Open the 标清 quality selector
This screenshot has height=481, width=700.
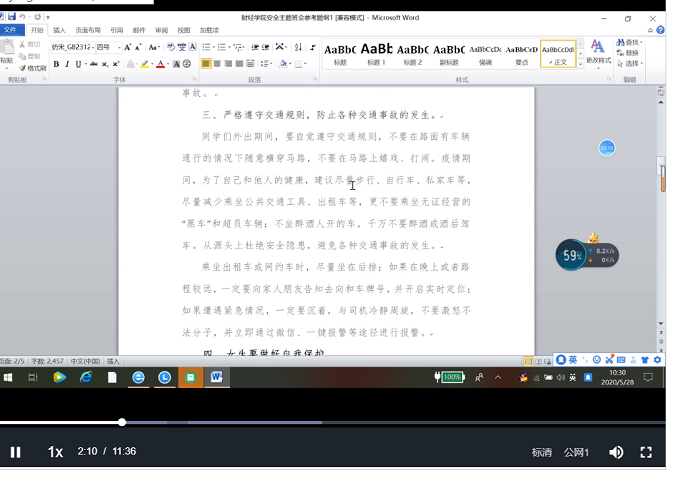point(541,452)
